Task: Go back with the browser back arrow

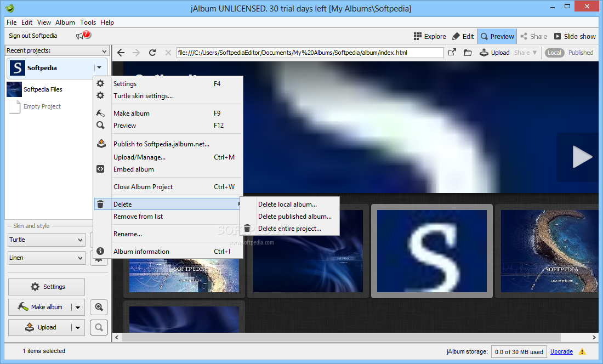Action: [121, 53]
